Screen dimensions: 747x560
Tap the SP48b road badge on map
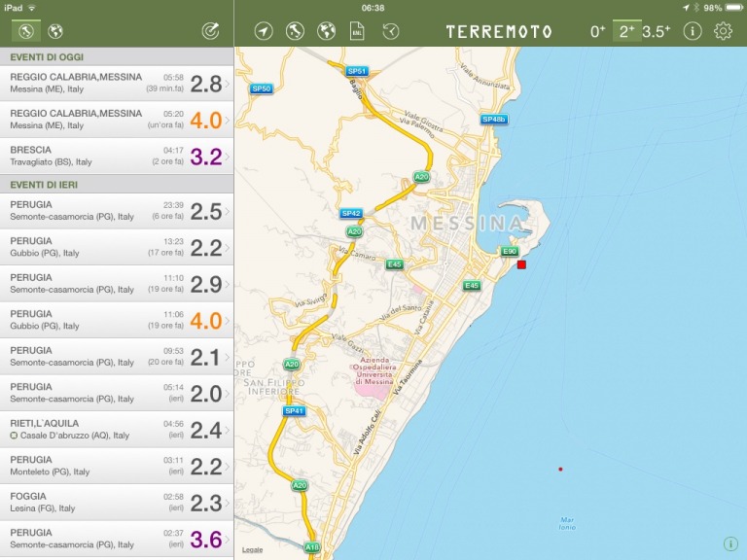[493, 119]
